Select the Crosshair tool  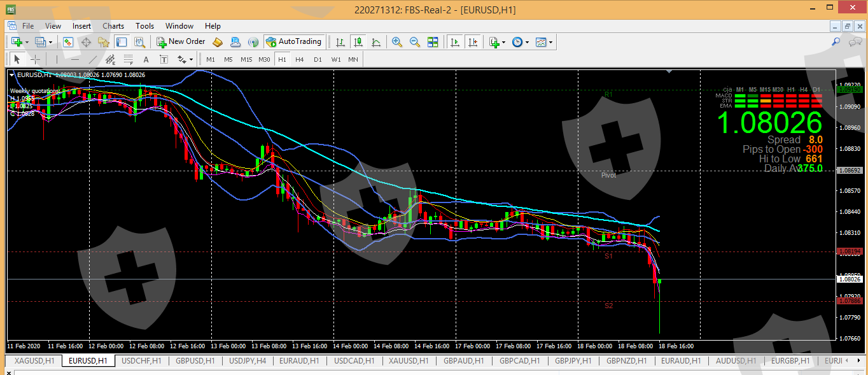[x=36, y=59]
